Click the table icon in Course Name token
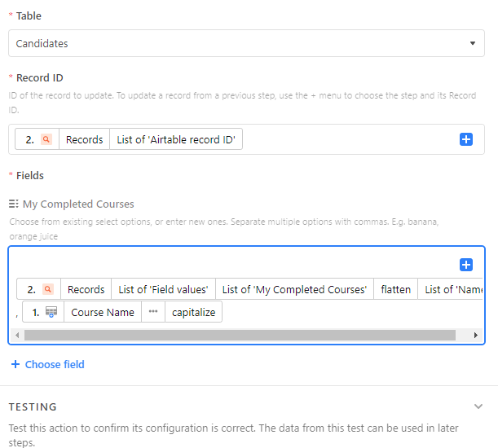Viewport: 498px width, 448px height. click(x=51, y=312)
